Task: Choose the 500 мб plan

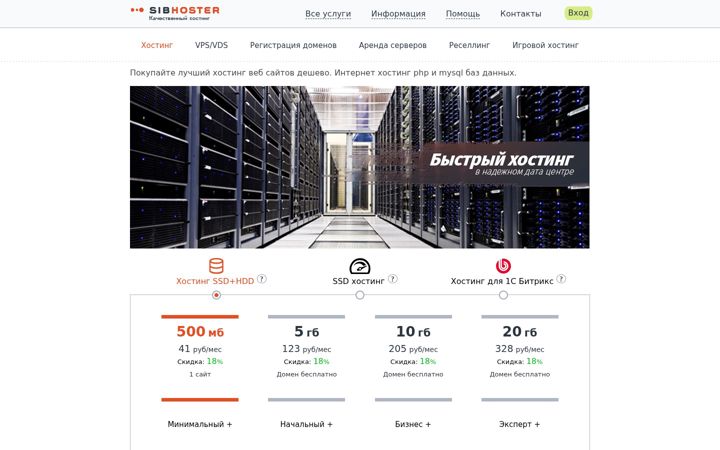Action: pyautogui.click(x=200, y=331)
